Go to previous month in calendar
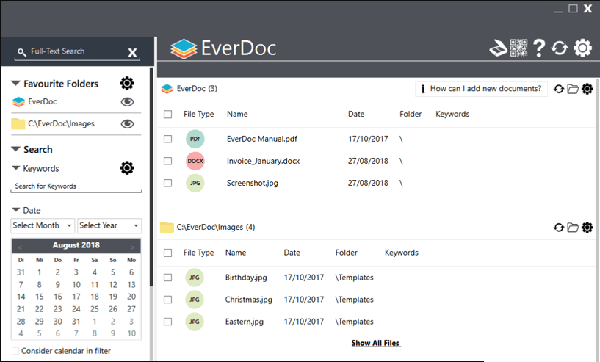The height and width of the screenshot is (362, 600). [x=20, y=247]
